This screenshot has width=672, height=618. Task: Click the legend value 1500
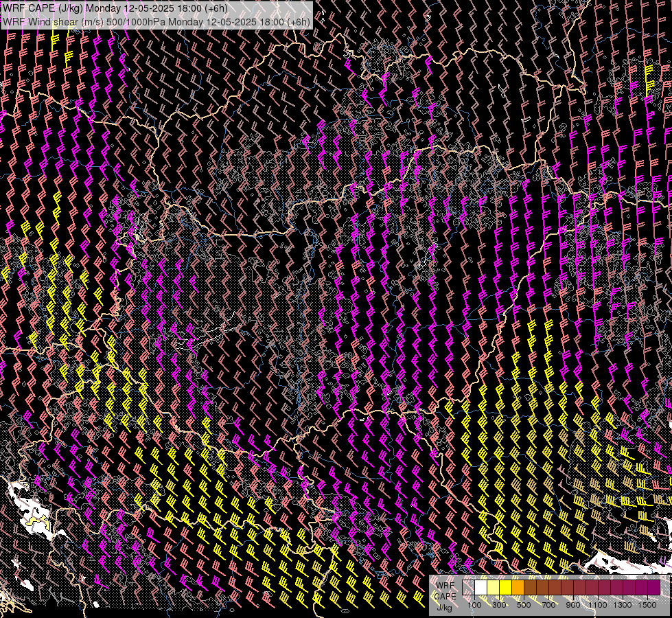[647, 605]
